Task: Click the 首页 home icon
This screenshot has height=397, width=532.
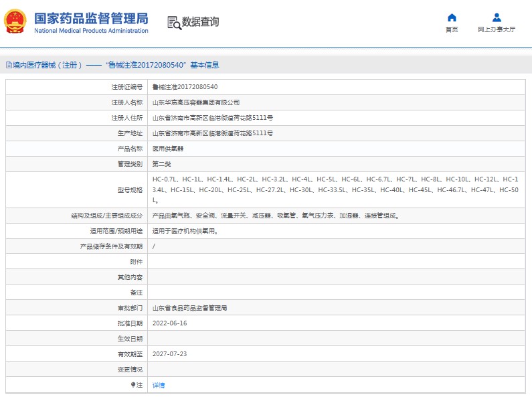Action: pyautogui.click(x=452, y=17)
